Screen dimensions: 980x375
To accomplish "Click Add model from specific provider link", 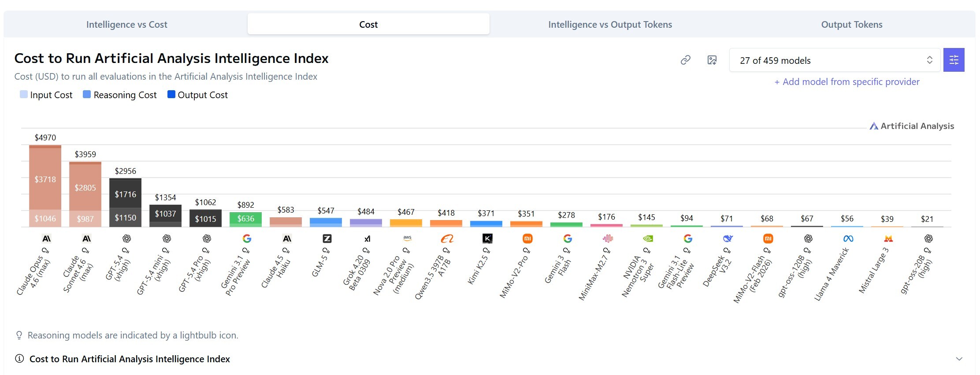I will click(846, 82).
